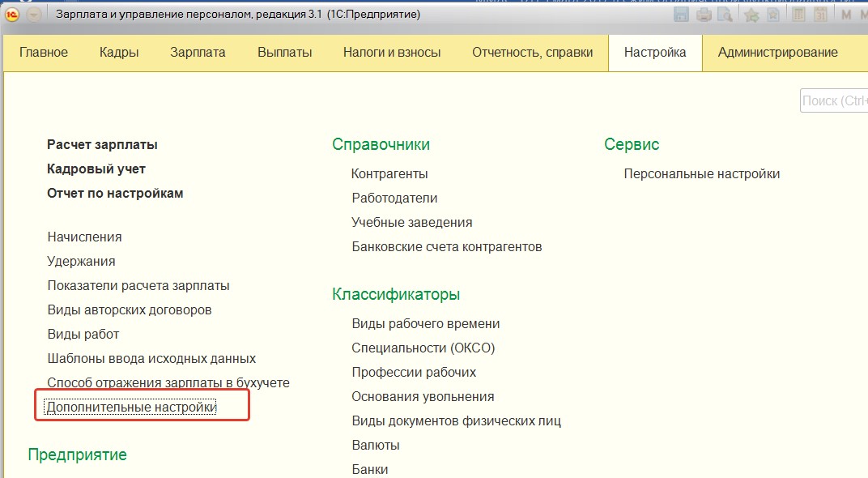868x478 pixels.
Task: Open Виды документов физических лиц
Action: tap(457, 421)
